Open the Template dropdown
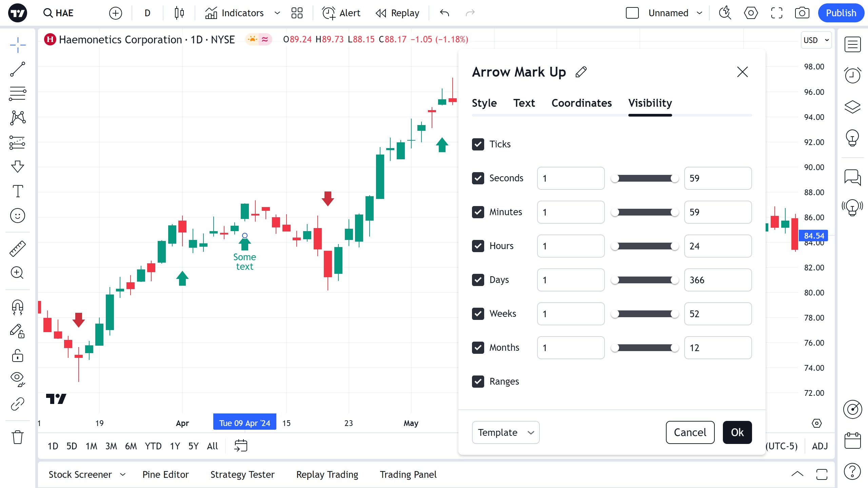 [505, 432]
